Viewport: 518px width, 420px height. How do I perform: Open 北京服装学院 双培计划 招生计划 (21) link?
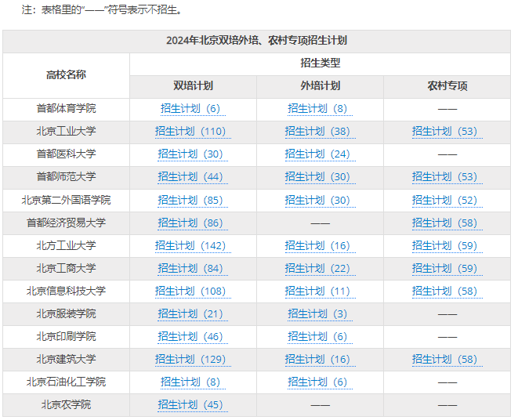click(193, 314)
